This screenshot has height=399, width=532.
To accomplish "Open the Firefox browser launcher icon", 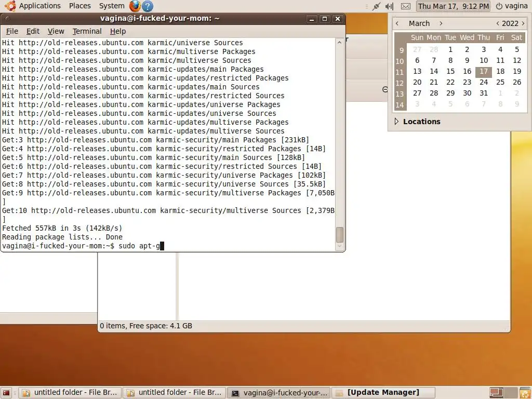I will tap(135, 6).
